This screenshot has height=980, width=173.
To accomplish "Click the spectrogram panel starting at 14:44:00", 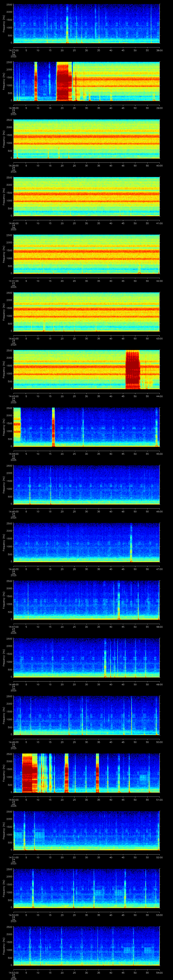I will point(87,427).
